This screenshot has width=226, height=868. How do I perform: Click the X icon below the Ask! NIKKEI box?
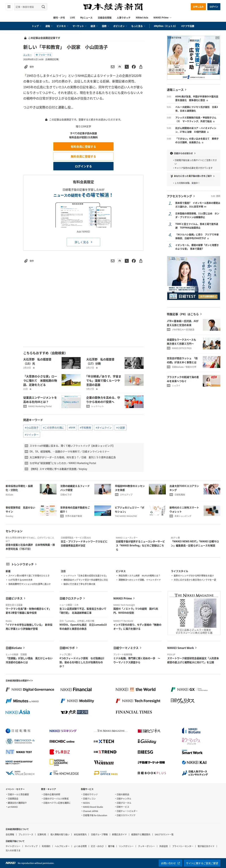click(127, 261)
